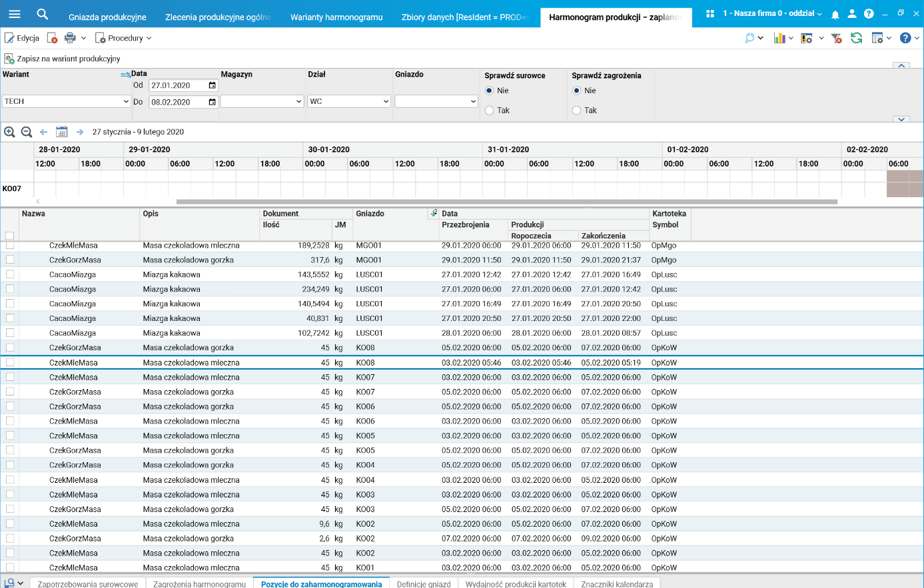Tick the checkbox for the K008 CzekMleMasa row

click(10, 362)
